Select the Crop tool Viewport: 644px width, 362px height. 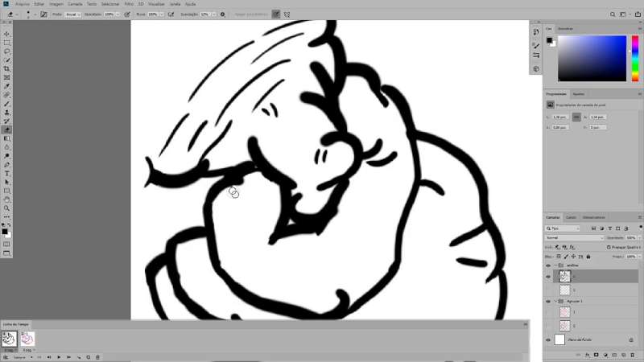click(6, 68)
